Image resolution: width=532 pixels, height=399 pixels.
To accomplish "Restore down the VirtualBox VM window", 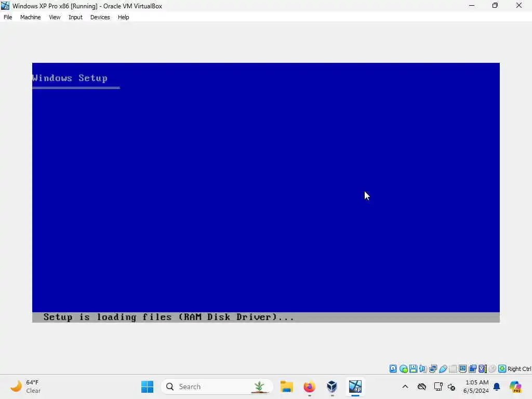I will click(495, 6).
